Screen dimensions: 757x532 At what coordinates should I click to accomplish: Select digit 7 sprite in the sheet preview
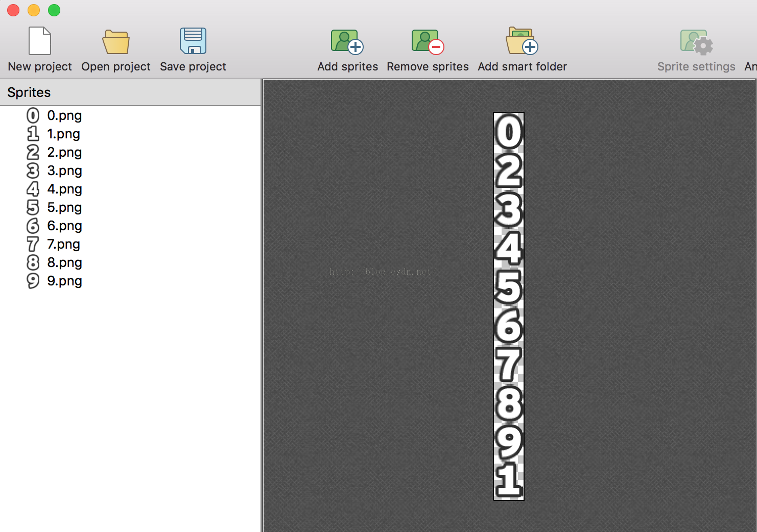[509, 365]
